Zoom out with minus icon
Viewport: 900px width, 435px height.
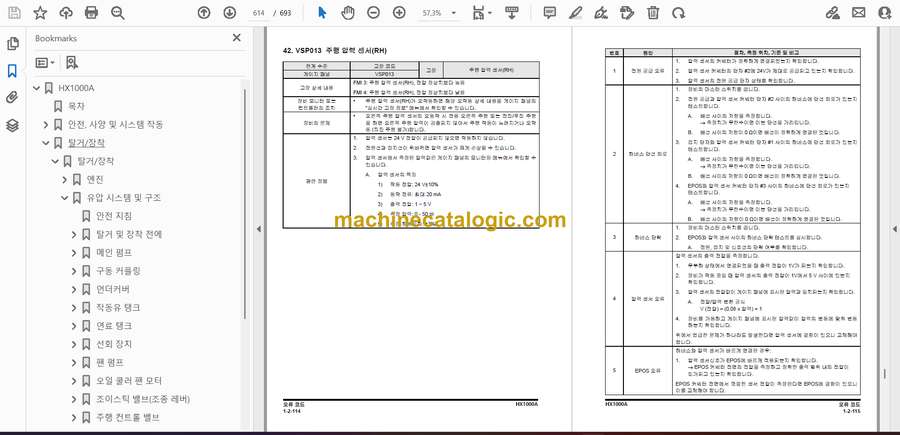[x=373, y=13]
